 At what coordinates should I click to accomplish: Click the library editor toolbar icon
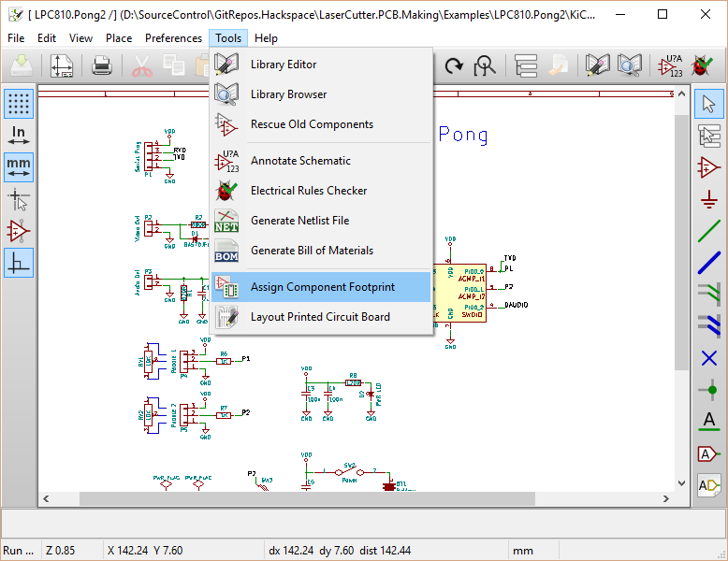tap(598, 65)
